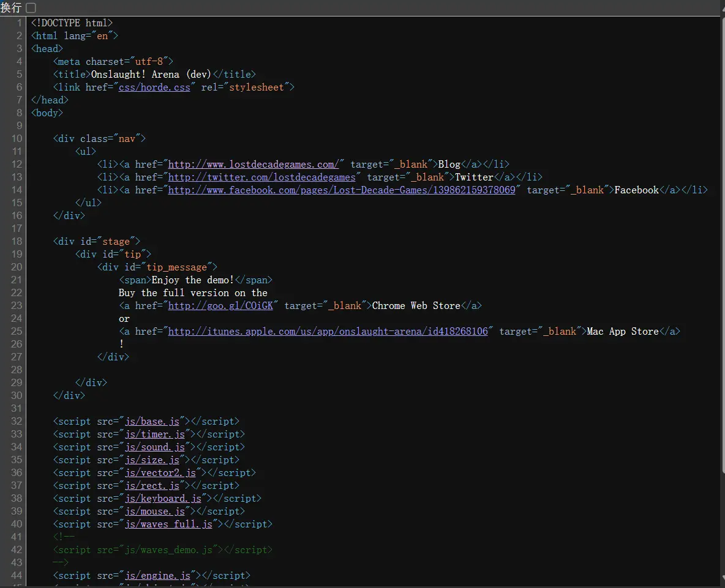Click line number 18 in the gutter
Viewport: 725px width, 588px height.
(x=17, y=241)
